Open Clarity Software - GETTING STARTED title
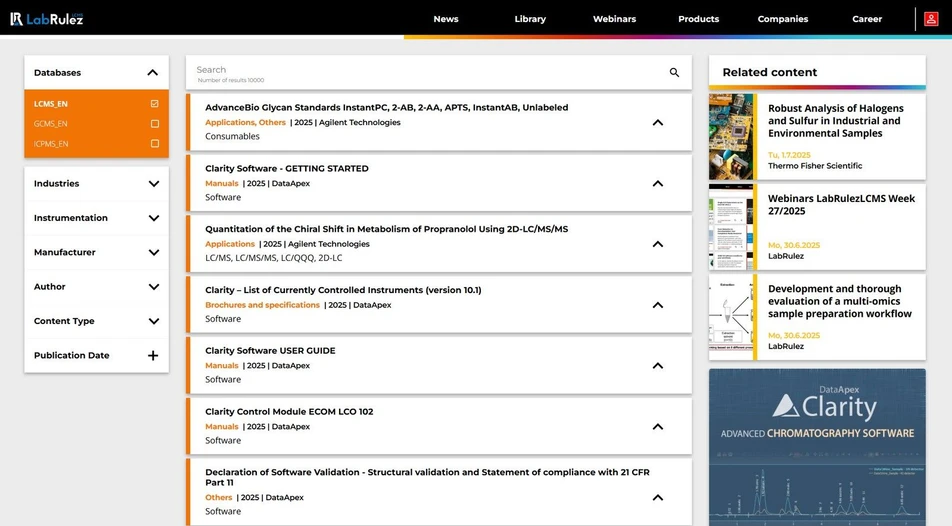Viewport: 952px width, 526px height. [287, 168]
